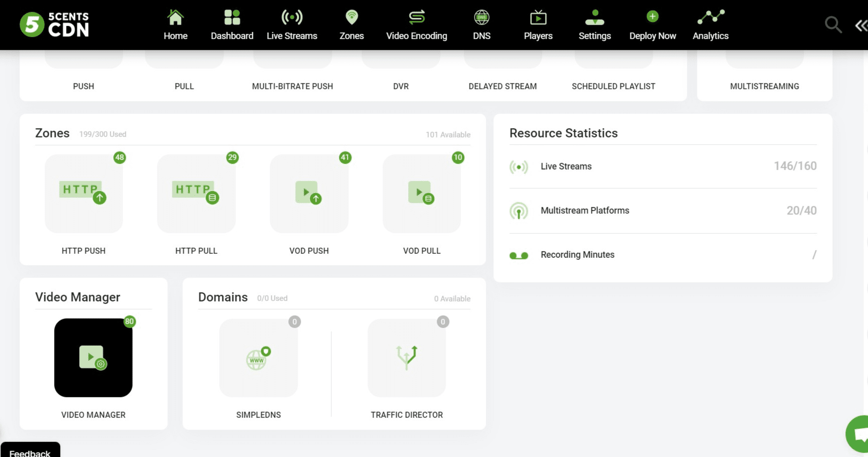Open the Multistreaming link
Viewport: 868px width, 457px height.
764,86
